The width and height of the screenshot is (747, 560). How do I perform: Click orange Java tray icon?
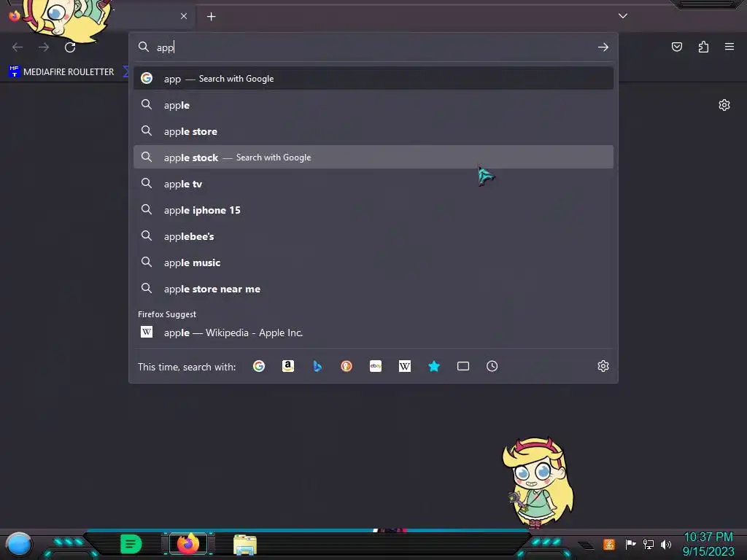[609, 544]
